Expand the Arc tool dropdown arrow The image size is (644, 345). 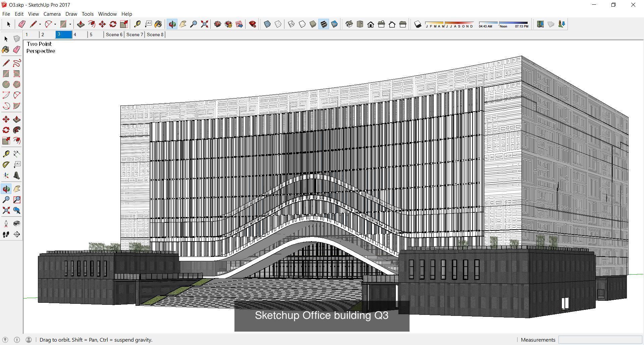[55, 24]
